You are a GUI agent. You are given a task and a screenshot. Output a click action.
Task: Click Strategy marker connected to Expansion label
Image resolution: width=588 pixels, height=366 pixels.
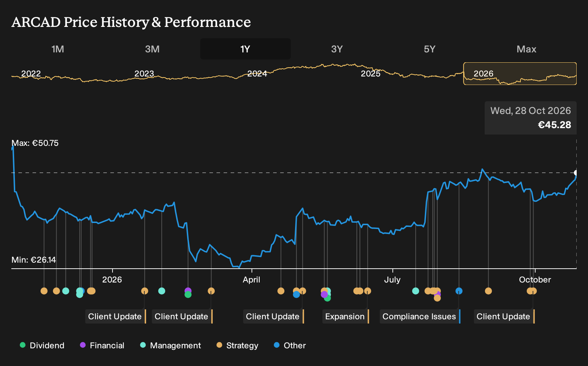368,291
